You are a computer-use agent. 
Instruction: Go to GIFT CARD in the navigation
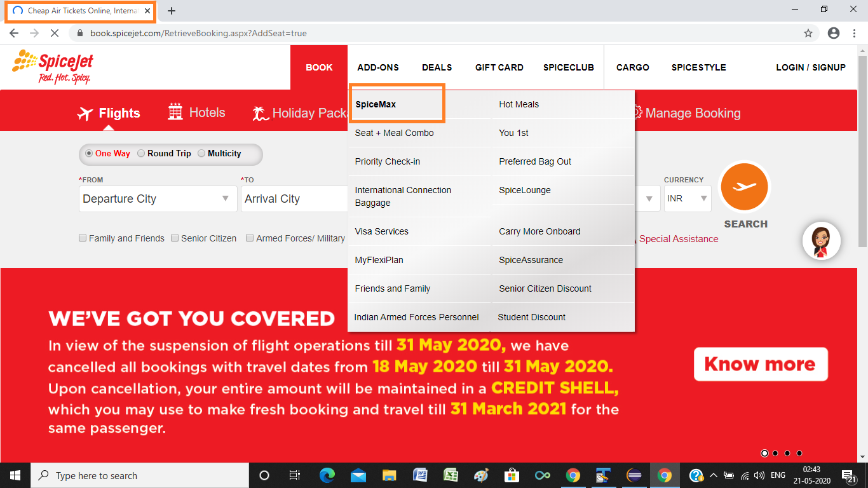click(x=499, y=67)
